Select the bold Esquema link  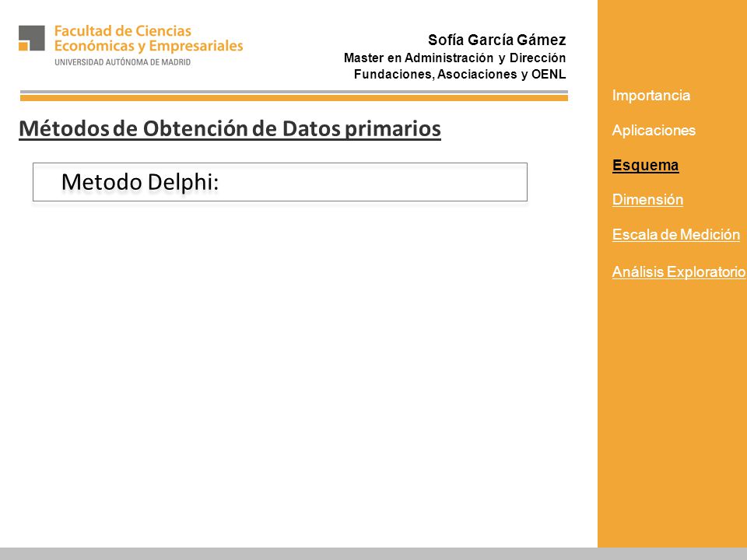(x=645, y=165)
